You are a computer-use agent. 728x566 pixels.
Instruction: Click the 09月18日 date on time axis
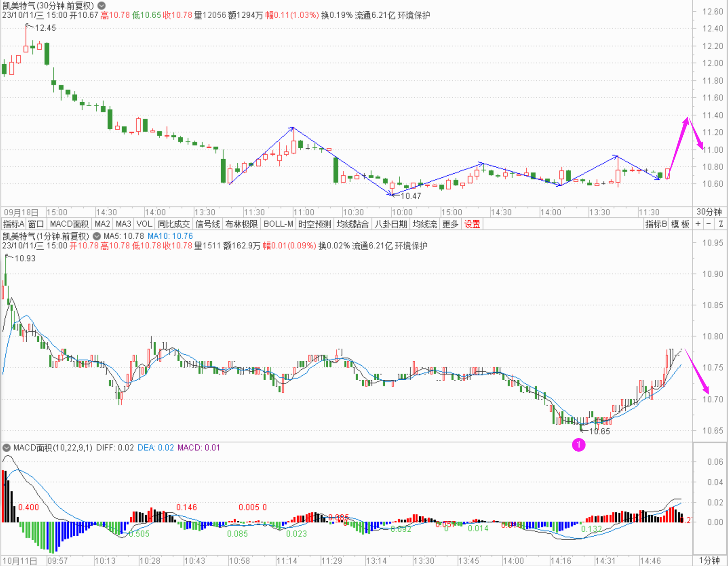(21, 212)
